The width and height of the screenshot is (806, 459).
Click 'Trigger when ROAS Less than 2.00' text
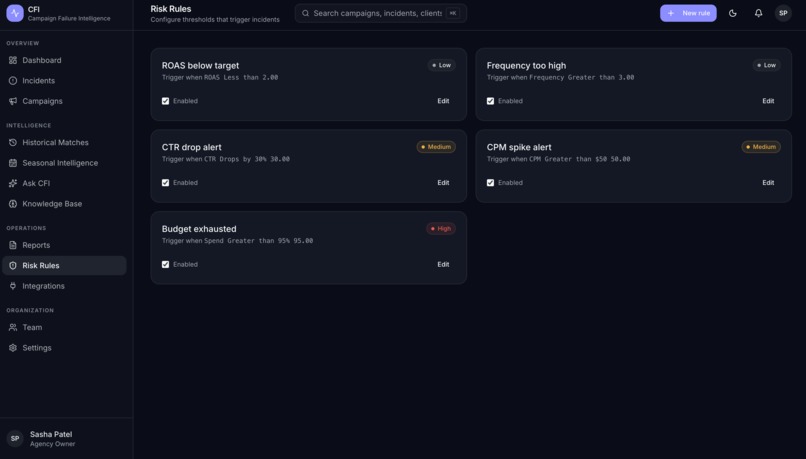(x=220, y=78)
